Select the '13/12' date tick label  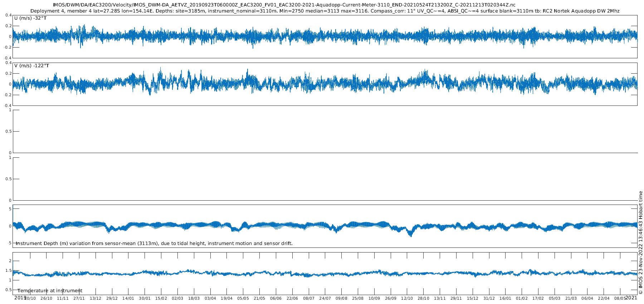pos(96,298)
